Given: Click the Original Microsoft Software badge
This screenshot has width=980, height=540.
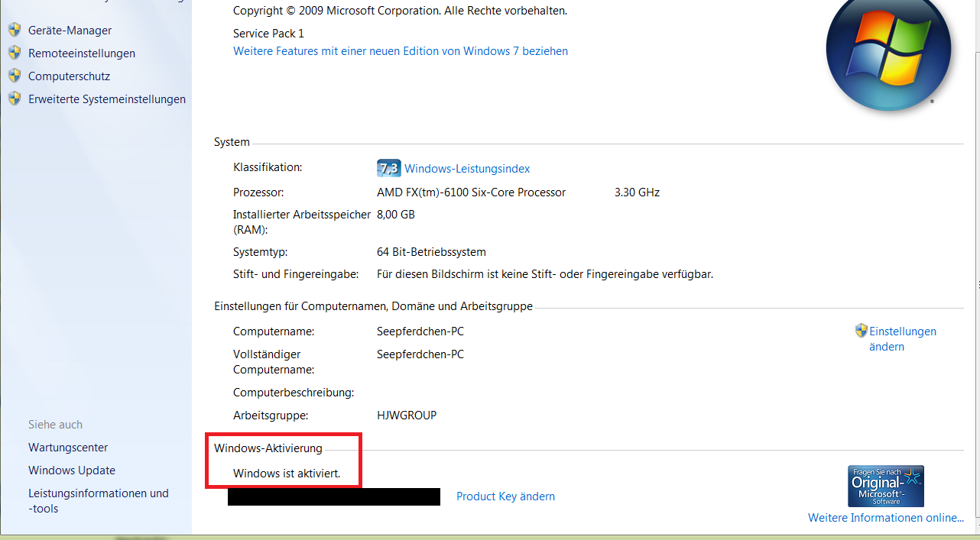Looking at the screenshot, I should pos(886,486).
